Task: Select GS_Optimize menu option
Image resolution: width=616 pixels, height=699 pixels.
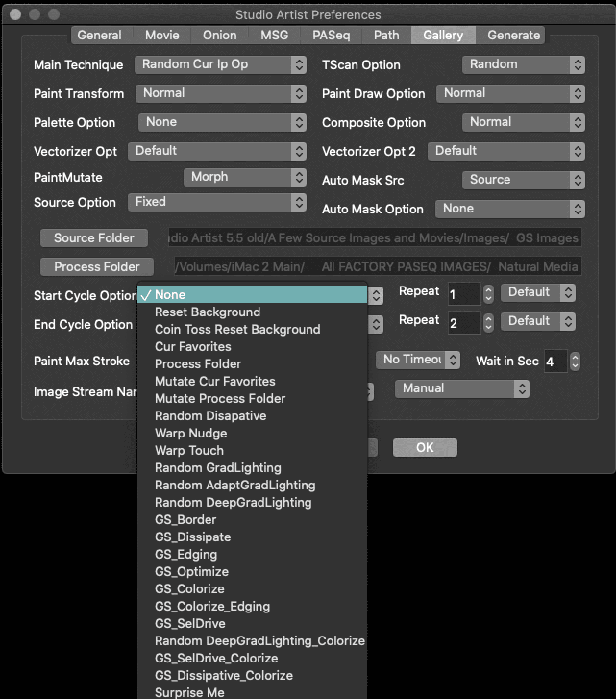Action: click(x=252, y=572)
